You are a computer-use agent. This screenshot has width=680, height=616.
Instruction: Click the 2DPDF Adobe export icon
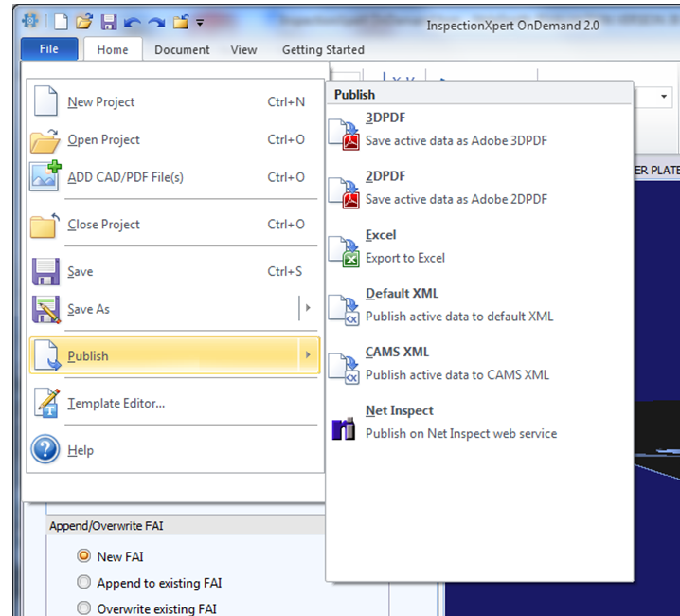[x=344, y=193]
